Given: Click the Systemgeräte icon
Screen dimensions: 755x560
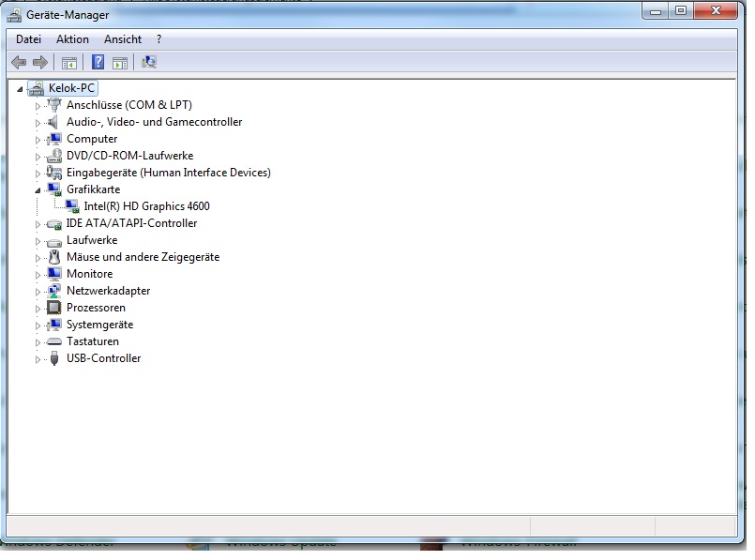Looking at the screenshot, I should [54, 325].
